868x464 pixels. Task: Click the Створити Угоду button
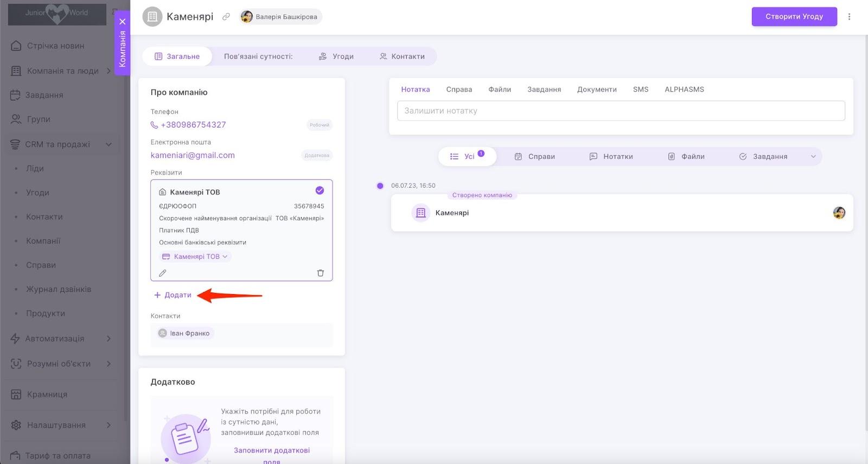point(794,17)
